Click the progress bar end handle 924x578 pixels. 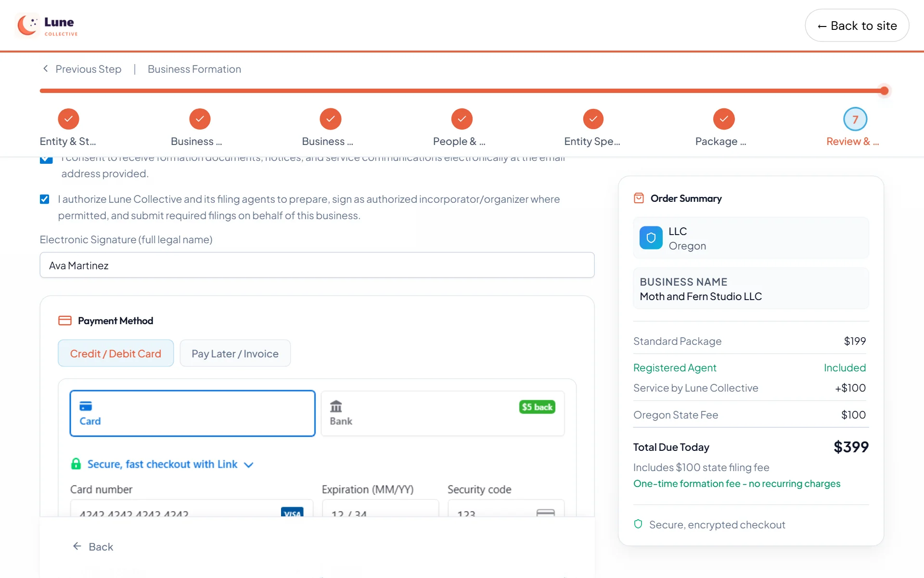[x=884, y=91]
